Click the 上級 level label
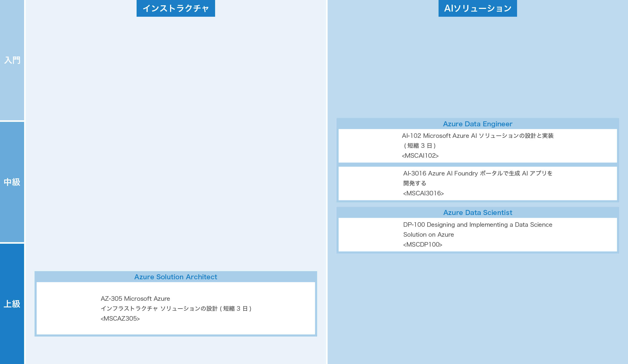Viewport: 628px width, 364px height. coord(12,304)
